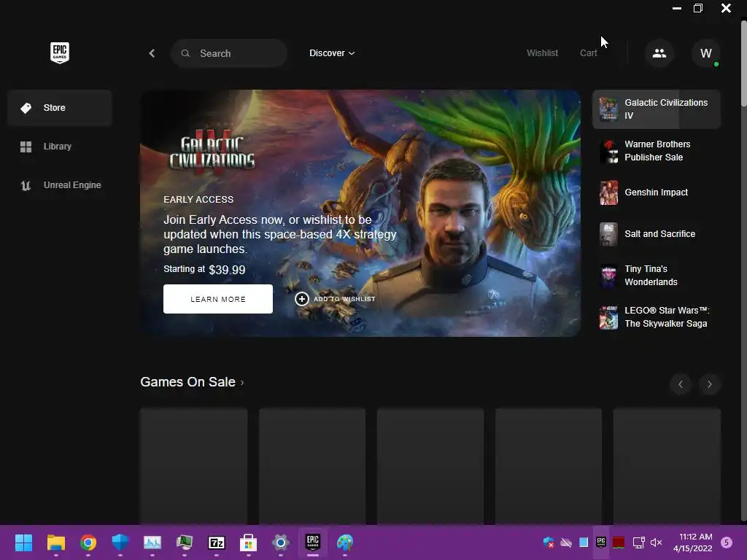Click the OneDrive cloud tray icon
747x560 pixels.
pos(566,542)
